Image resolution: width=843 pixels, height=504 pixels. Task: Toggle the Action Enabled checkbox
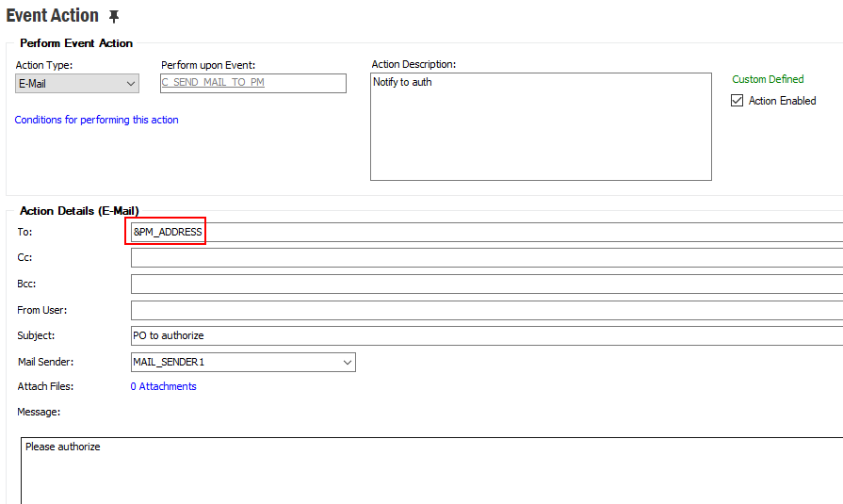[738, 101]
